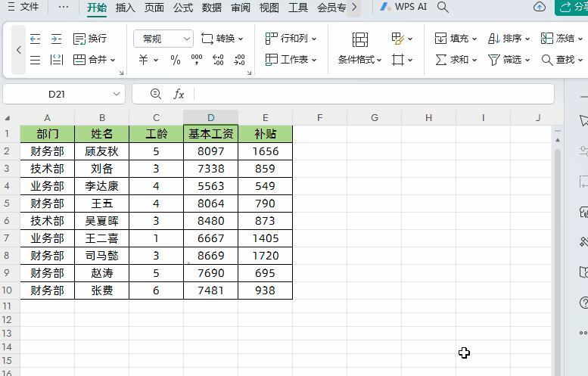This screenshot has height=376, width=588.
Task: Click the cloud upload icon
Action: click(x=540, y=7)
